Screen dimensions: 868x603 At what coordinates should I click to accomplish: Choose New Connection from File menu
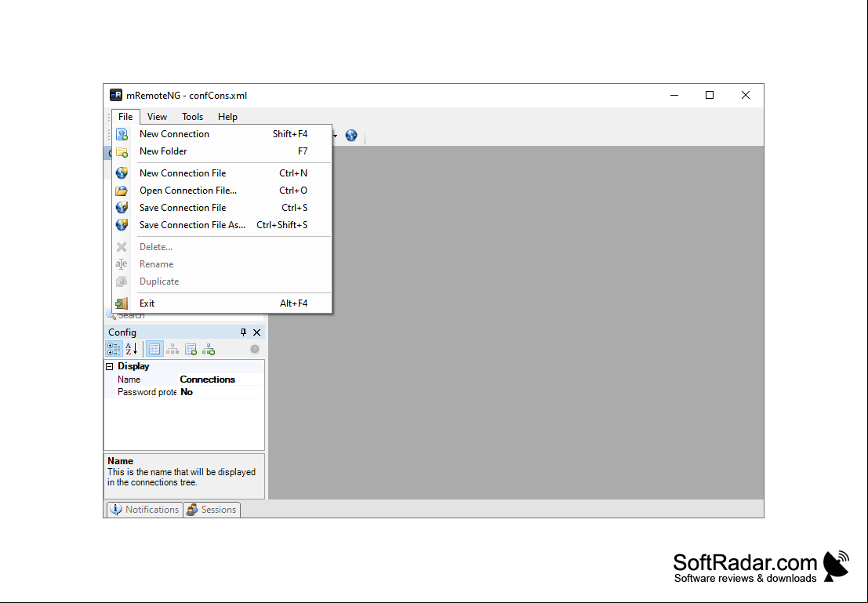(x=222, y=134)
